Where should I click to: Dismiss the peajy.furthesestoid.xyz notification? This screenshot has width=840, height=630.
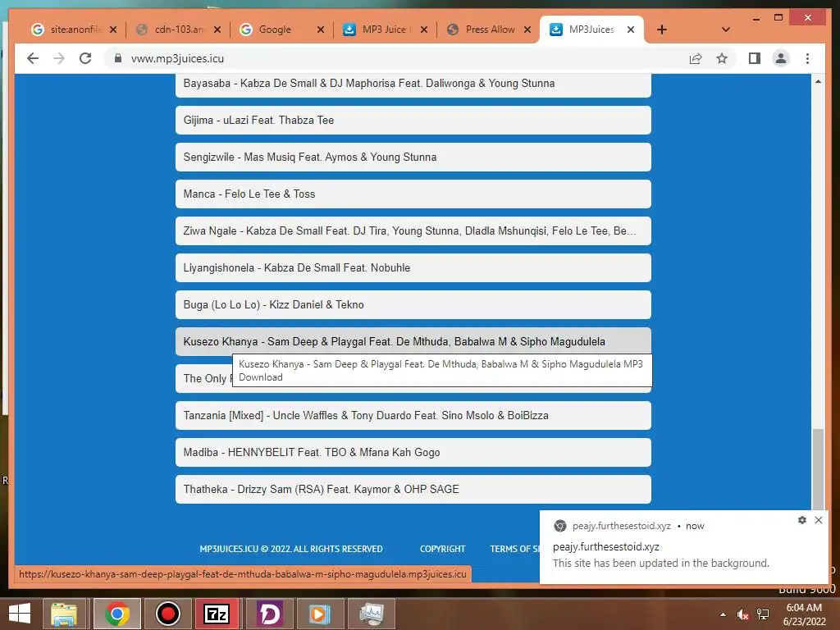pos(819,519)
